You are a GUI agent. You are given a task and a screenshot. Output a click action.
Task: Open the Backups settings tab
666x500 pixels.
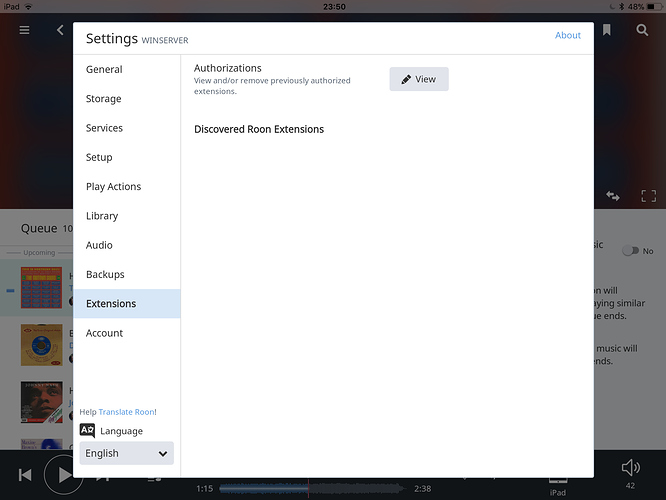point(127,274)
